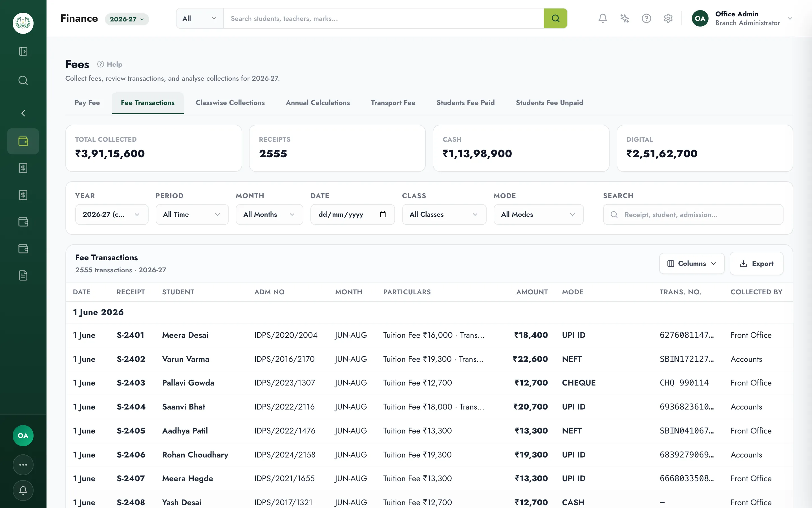Image resolution: width=812 pixels, height=508 pixels.
Task: Open the wallet sidebar icon below the receipt icons
Action: pos(23,222)
